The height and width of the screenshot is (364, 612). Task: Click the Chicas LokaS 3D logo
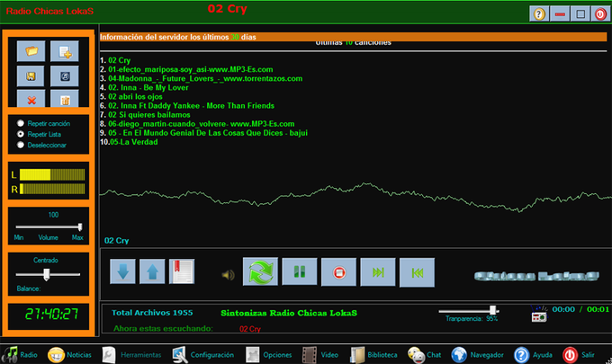(x=536, y=276)
